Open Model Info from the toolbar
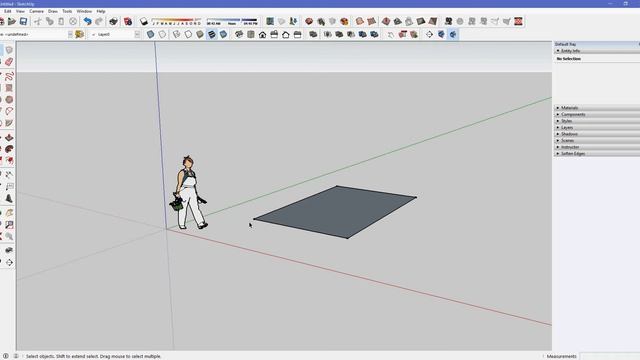Image resolution: width=640 pixels, height=360 pixels. (x=128, y=21)
